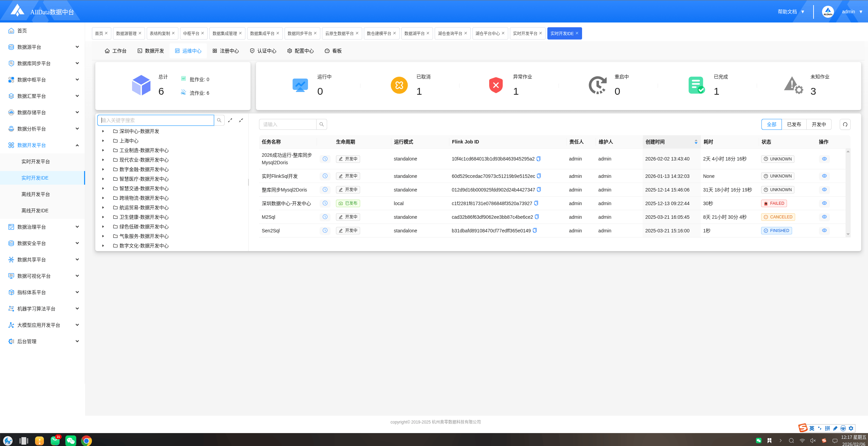The height and width of the screenshot is (446, 868).
Task: Click the tree keyword search magnifier icon
Action: [219, 120]
